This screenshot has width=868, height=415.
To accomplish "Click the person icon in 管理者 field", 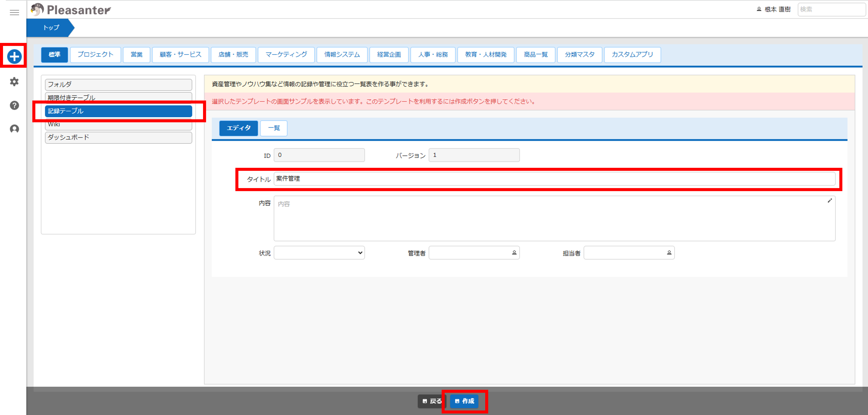I will click(514, 253).
